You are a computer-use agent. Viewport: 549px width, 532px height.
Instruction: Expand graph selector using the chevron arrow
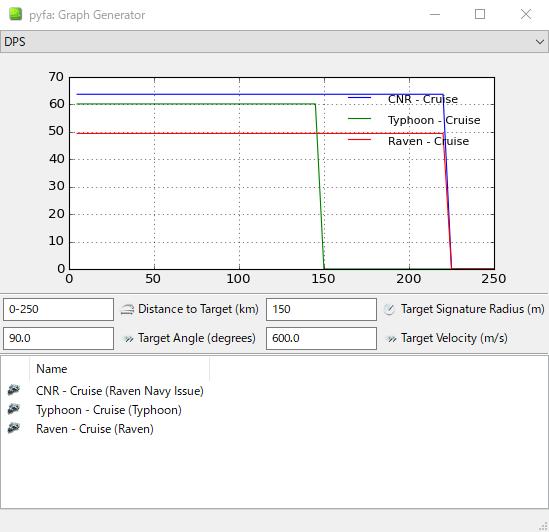[540, 42]
